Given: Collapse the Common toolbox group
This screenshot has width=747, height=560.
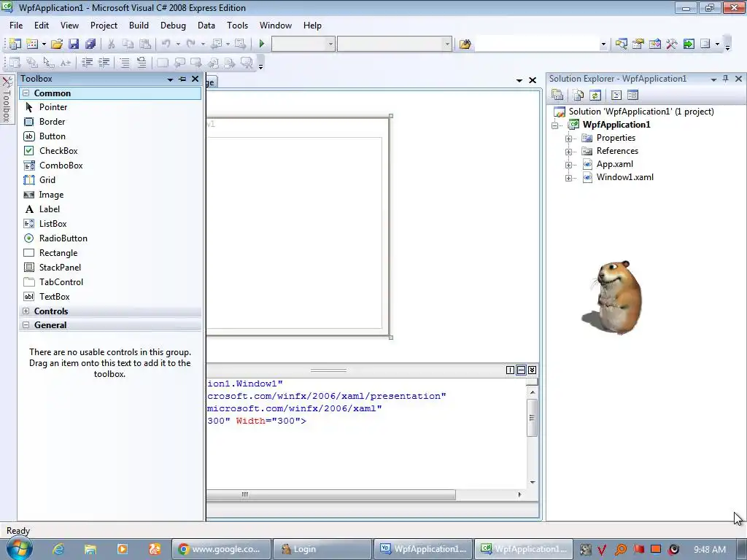Looking at the screenshot, I should pos(26,93).
